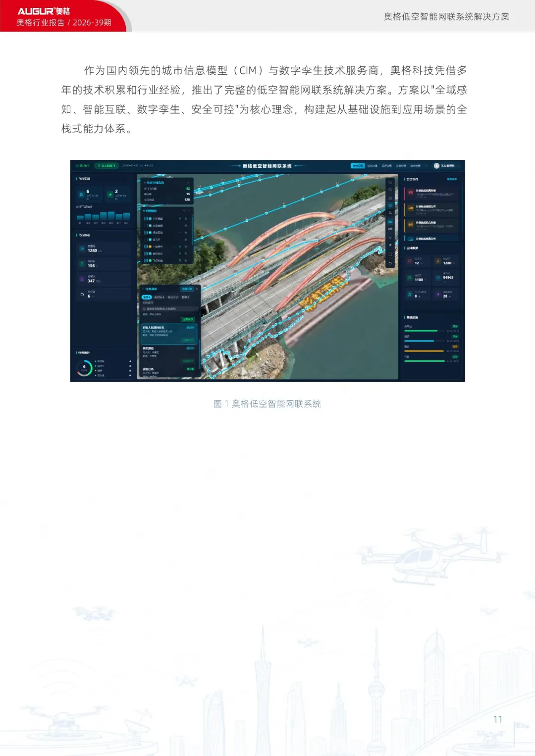
Task: Select the airplane icon on the map toolbar
Action: pos(390,246)
